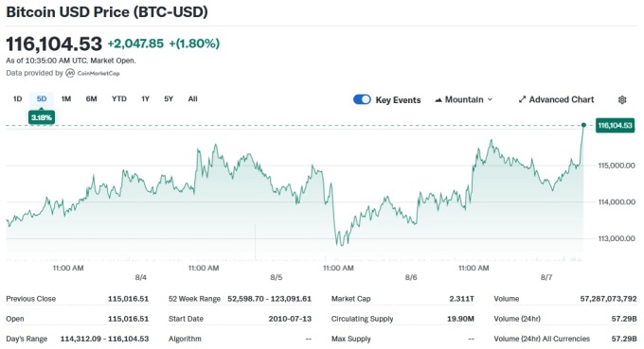The image size is (644, 349).
Task: Select the 1D time range tab
Action: 17,98
